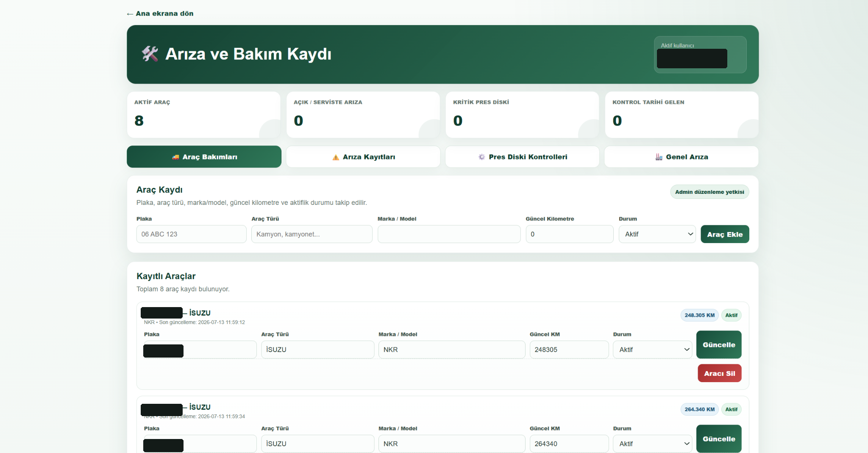Click update timestamp 2026-07-13 11:59:12
This screenshot has height=453, width=868.
(221, 322)
